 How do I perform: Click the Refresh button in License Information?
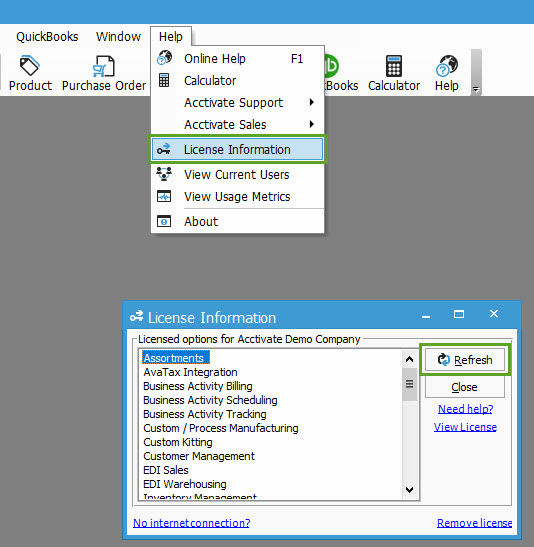465,360
